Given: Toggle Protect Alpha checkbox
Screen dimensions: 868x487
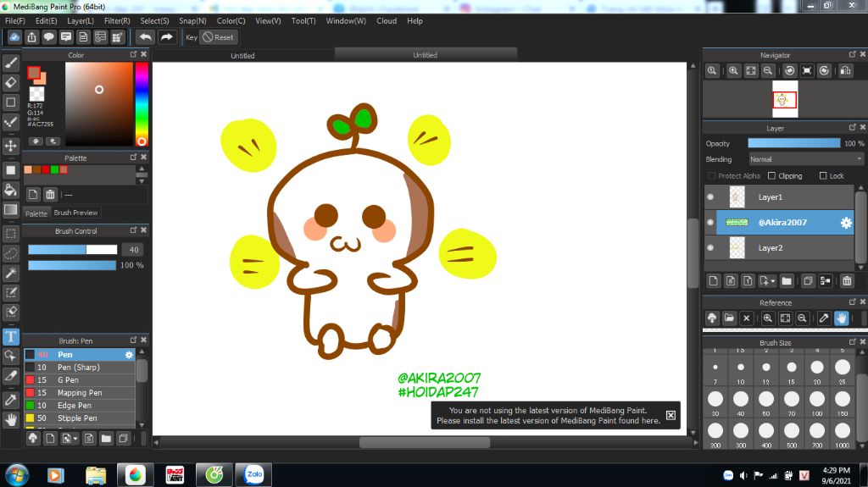Looking at the screenshot, I should (x=712, y=176).
